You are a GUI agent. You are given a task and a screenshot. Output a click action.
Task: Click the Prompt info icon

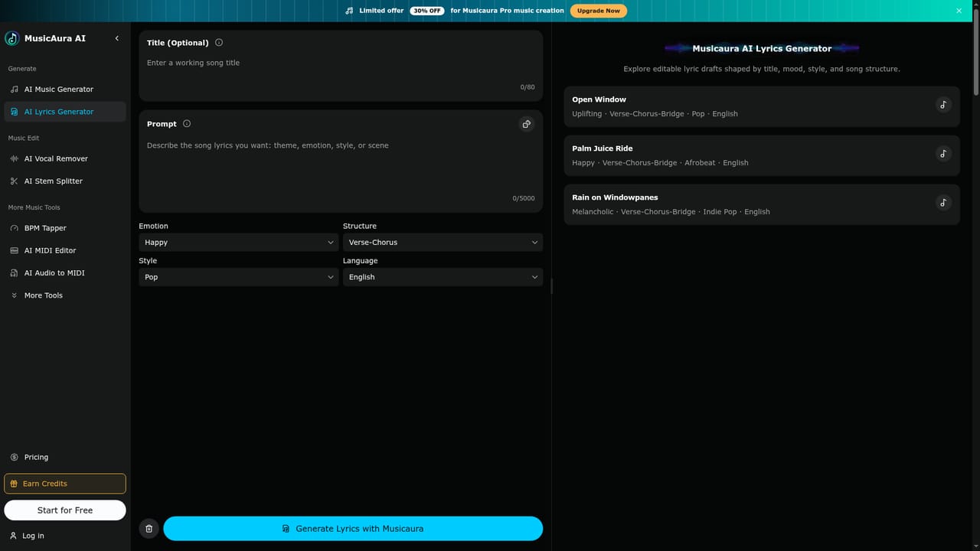point(187,124)
